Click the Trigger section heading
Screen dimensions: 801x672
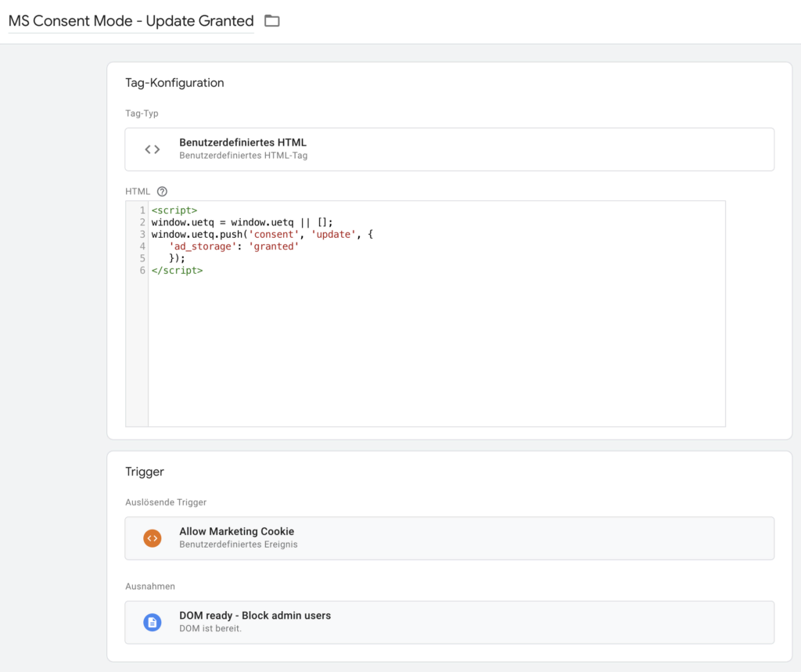(x=145, y=472)
